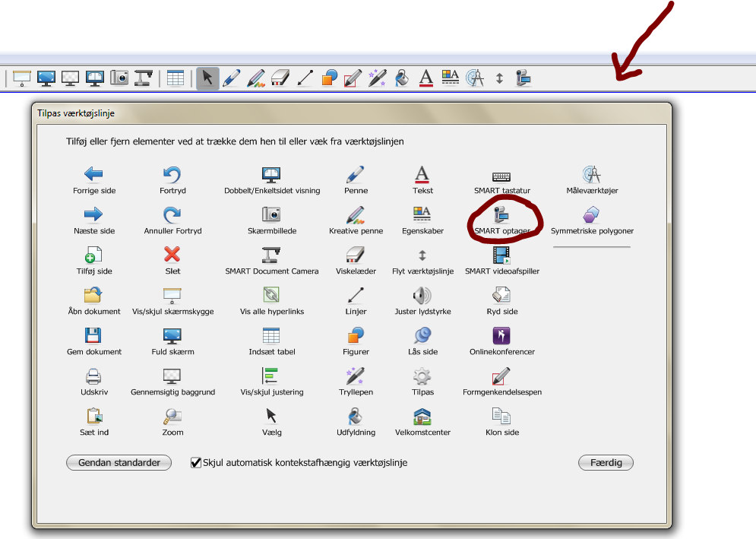Select the Tilføj side icon

93,255
